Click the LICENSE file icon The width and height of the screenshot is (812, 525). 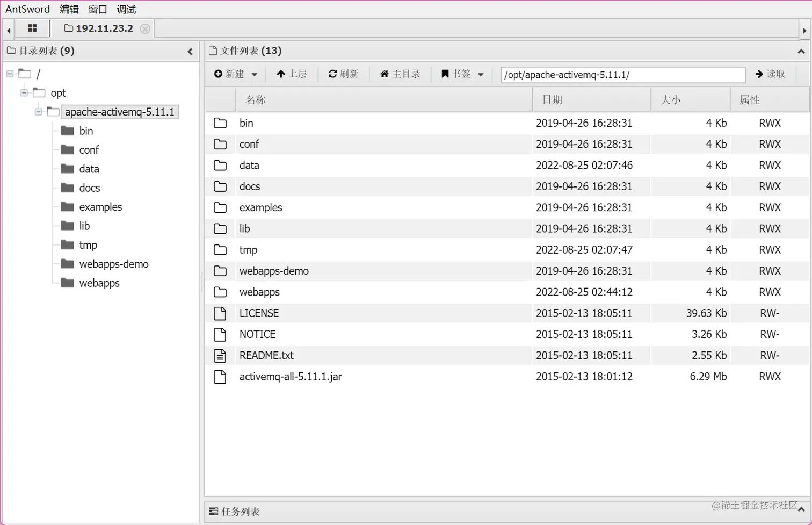[220, 313]
